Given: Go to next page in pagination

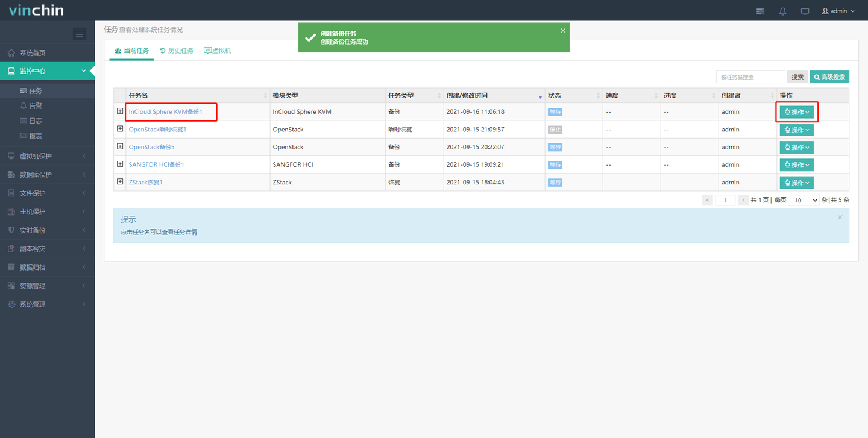Looking at the screenshot, I should pos(743,200).
